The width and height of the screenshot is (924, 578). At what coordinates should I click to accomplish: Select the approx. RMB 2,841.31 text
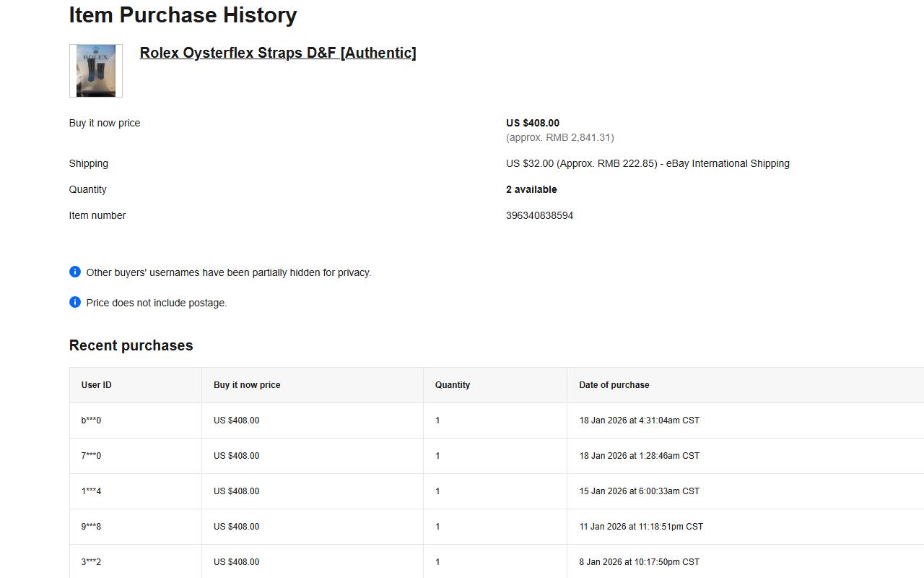point(560,137)
